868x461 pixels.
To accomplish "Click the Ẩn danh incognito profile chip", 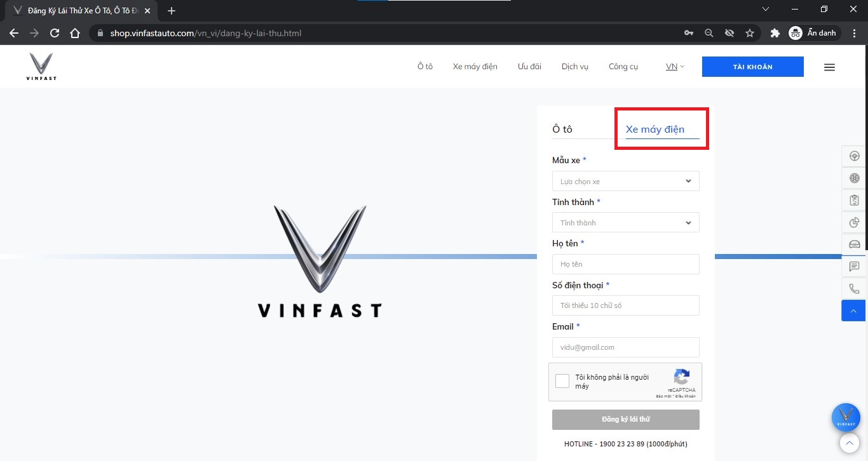I will [814, 33].
